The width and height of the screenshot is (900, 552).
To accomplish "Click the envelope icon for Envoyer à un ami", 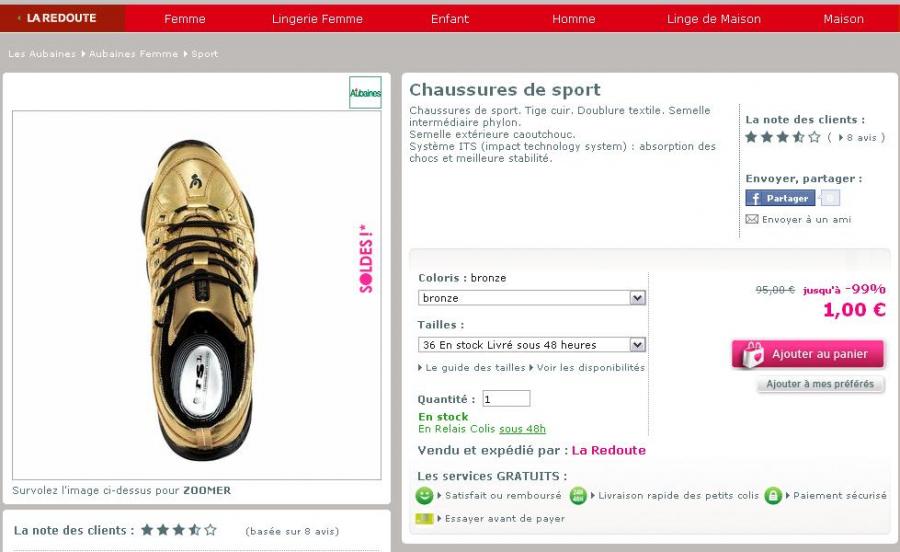I will coord(752,219).
